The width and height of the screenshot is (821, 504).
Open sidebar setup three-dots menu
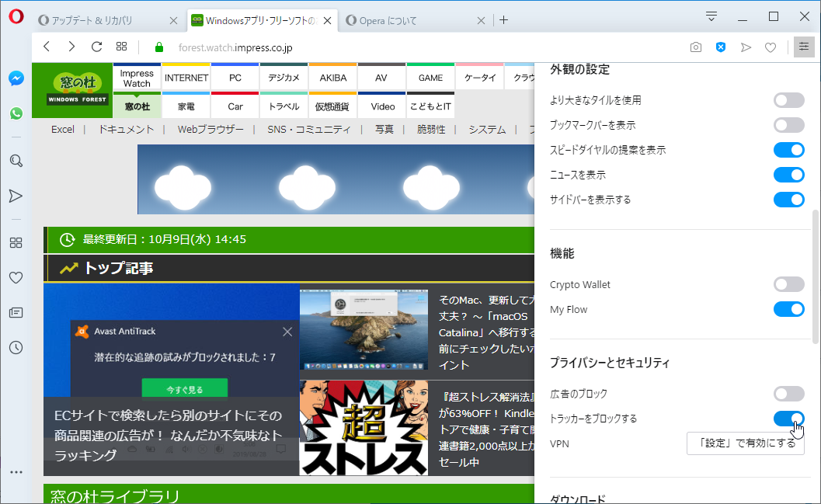coord(16,472)
